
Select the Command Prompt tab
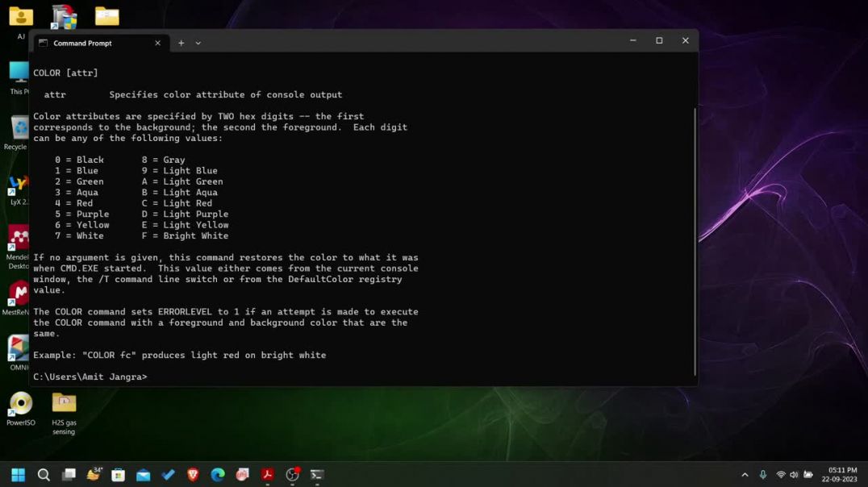tap(100, 43)
